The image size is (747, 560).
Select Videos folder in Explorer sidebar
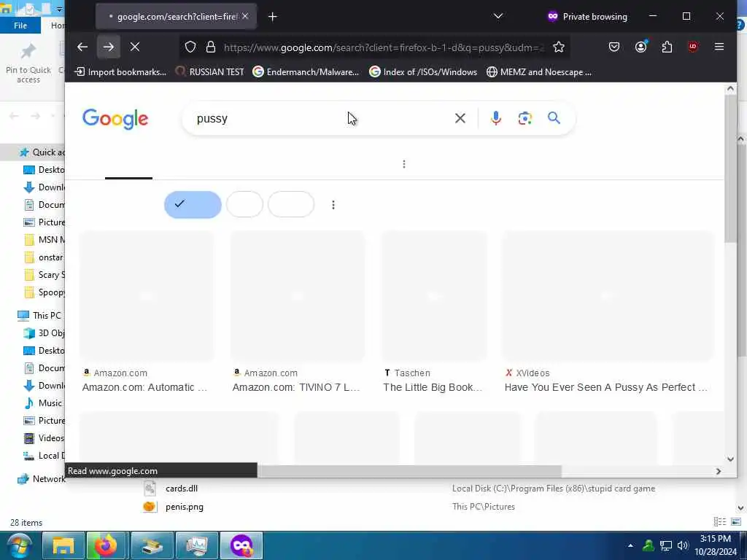click(x=44, y=438)
